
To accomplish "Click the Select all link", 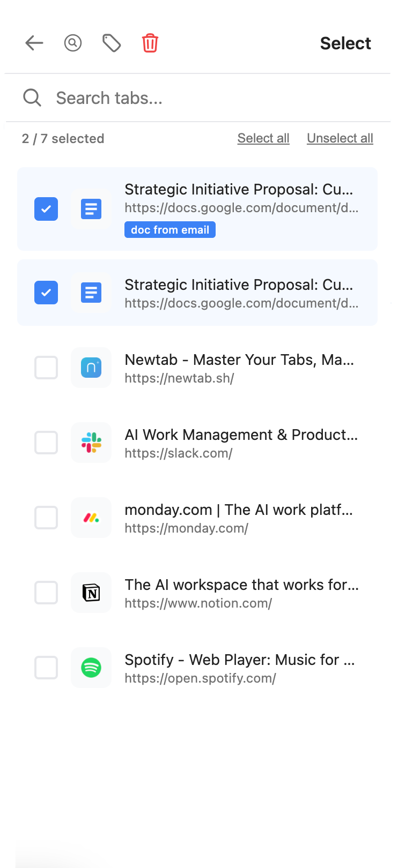I will coord(263,138).
